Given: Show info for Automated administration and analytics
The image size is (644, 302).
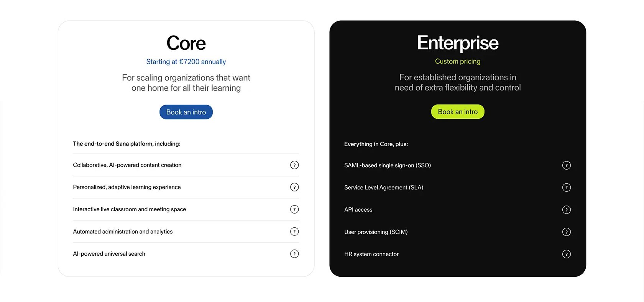Looking at the screenshot, I should click(x=294, y=232).
